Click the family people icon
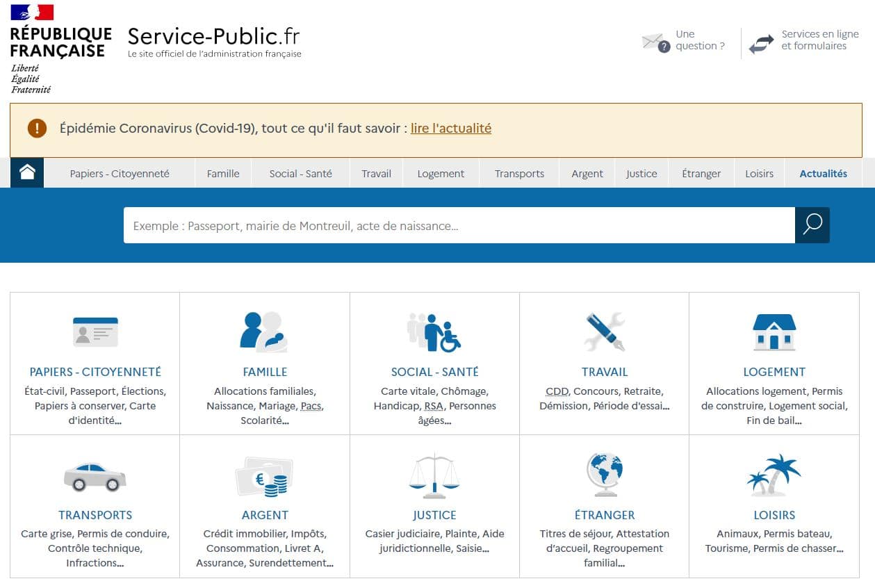 (x=264, y=332)
